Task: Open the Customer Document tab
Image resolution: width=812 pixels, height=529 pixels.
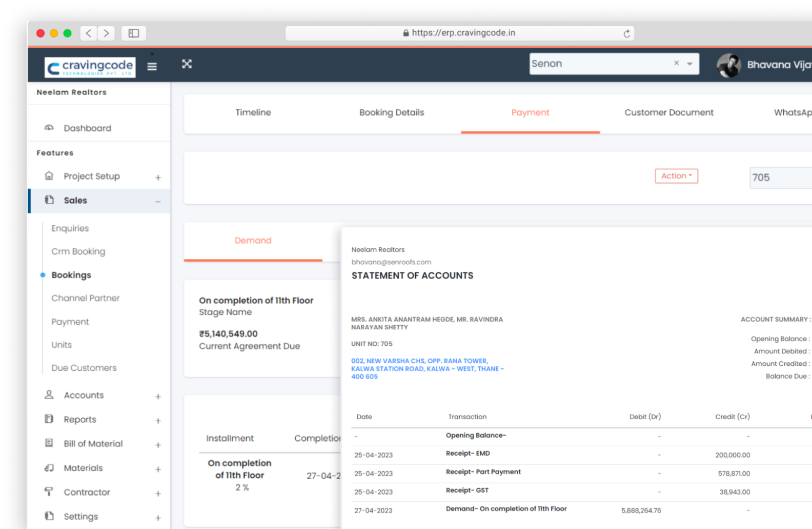Action: pos(668,112)
